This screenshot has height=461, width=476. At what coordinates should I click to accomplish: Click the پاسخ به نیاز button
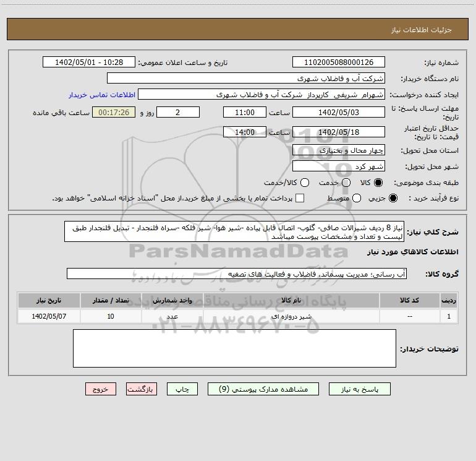click(359, 389)
